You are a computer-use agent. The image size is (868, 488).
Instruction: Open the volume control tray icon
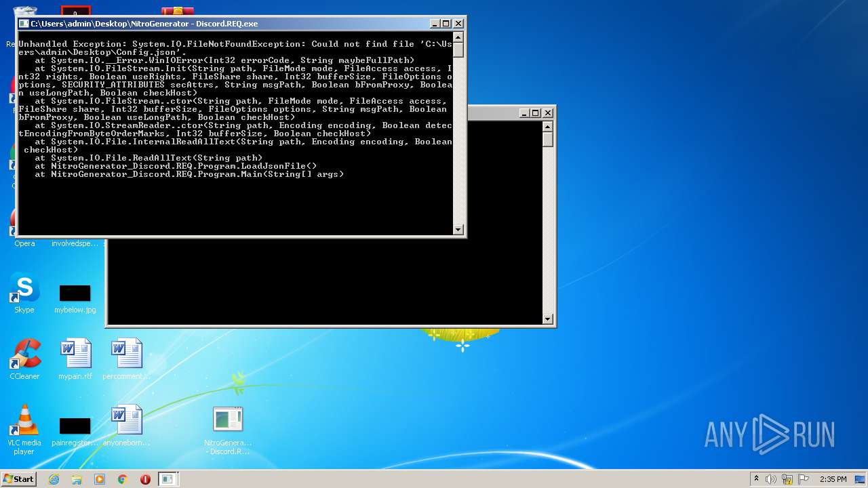(770, 479)
